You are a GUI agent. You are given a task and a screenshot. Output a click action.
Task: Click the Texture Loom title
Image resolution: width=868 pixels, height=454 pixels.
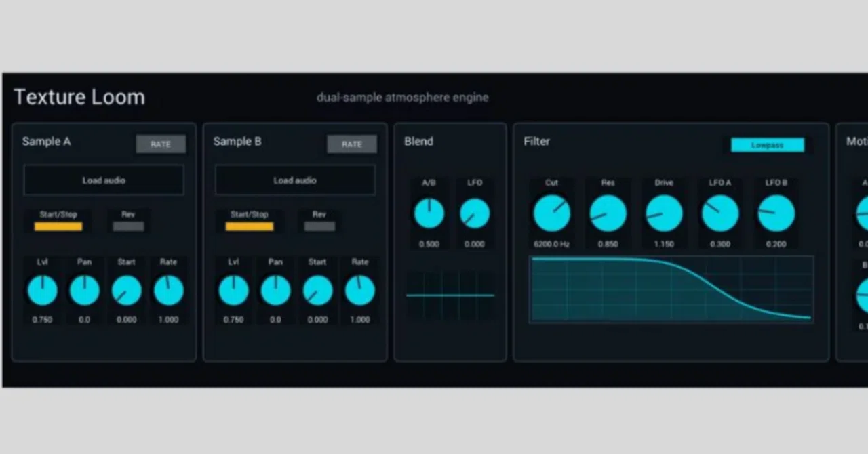tap(79, 97)
